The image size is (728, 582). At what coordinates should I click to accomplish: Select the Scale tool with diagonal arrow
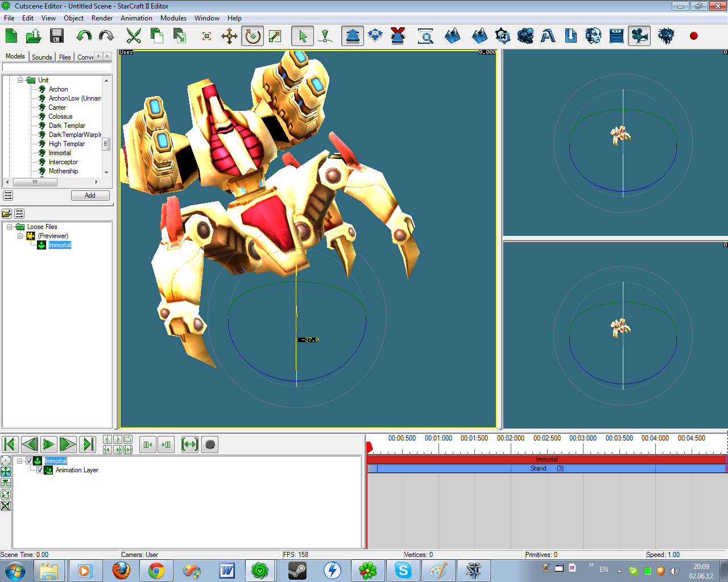pyautogui.click(x=275, y=36)
